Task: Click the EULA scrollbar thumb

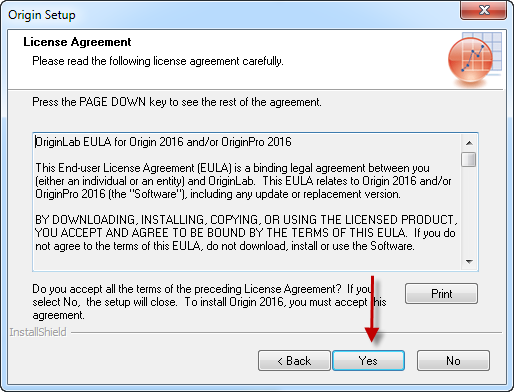Action: pyautogui.click(x=469, y=159)
